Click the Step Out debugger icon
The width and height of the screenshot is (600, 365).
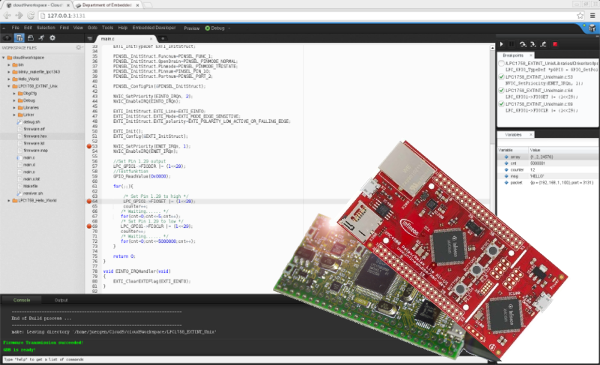click(x=543, y=44)
